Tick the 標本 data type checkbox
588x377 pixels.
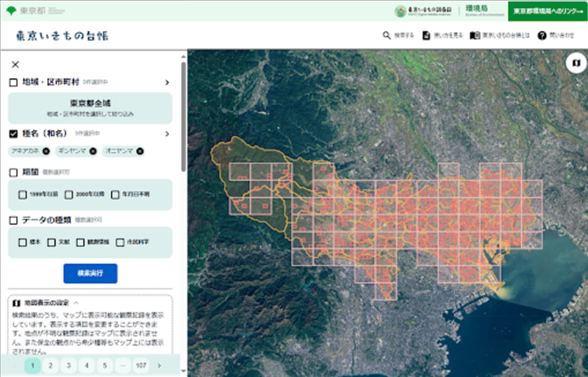(23, 242)
